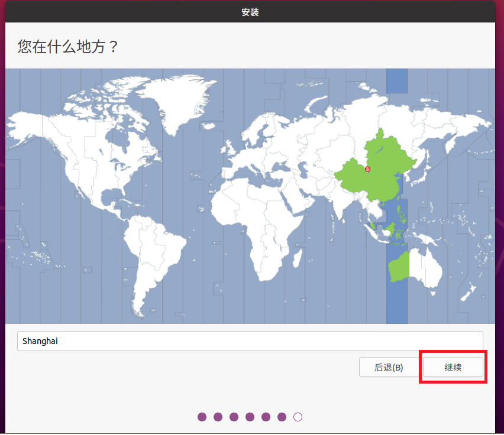
Task: Go back with the 后退(B) button
Action: pos(389,367)
